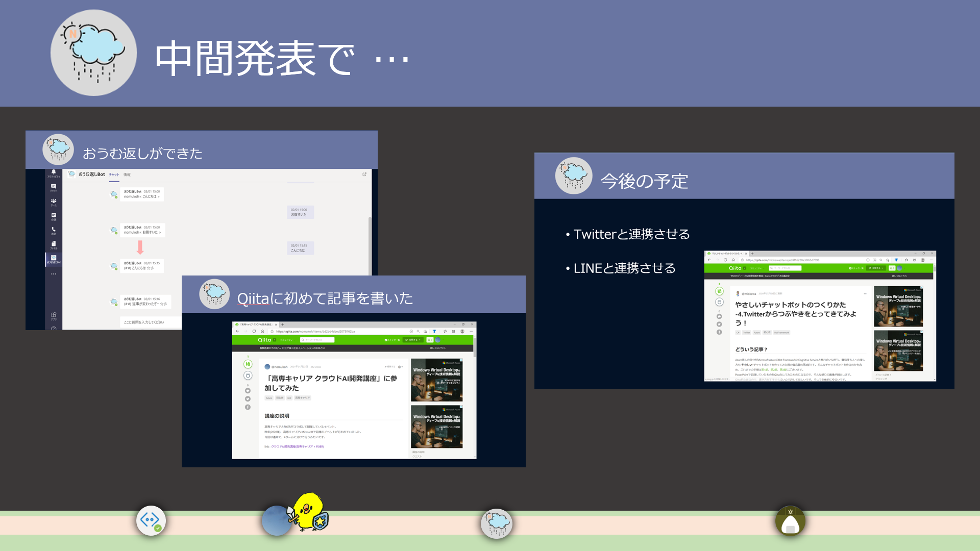Viewport: 980px width, 551px height.
Task: Click the 編集する link on the article
Action: click(389, 367)
